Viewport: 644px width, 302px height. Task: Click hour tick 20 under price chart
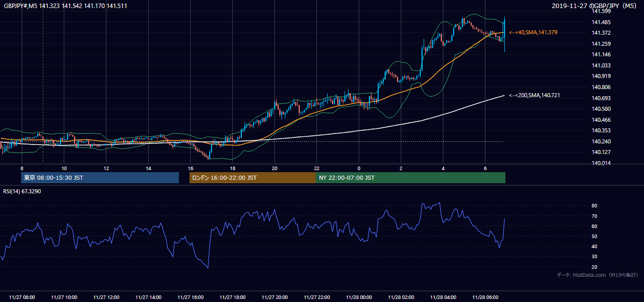click(275, 168)
